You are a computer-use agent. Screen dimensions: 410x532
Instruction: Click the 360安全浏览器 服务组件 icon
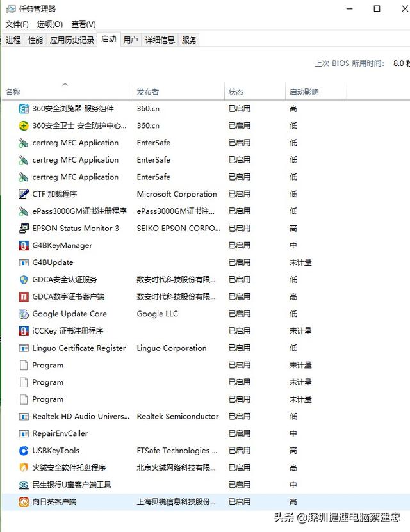24,109
